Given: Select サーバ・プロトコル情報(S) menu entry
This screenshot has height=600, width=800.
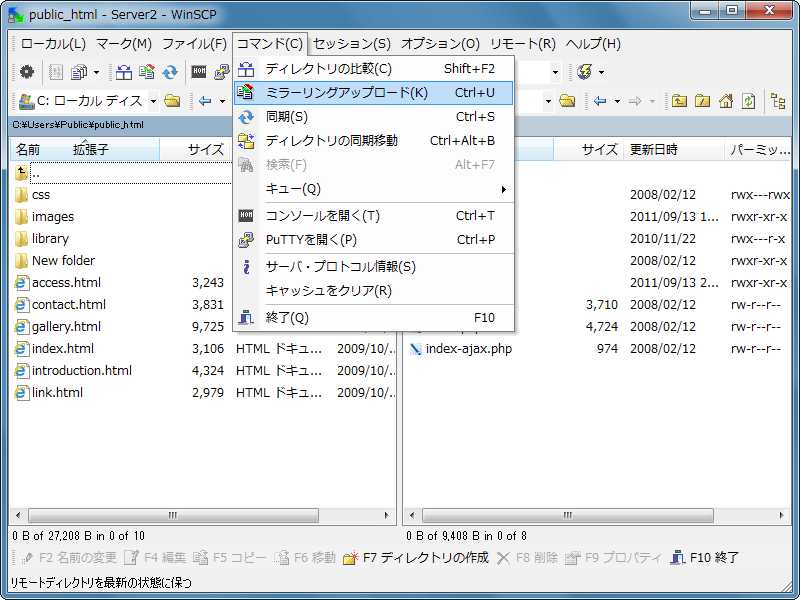Looking at the screenshot, I should (373, 266).
